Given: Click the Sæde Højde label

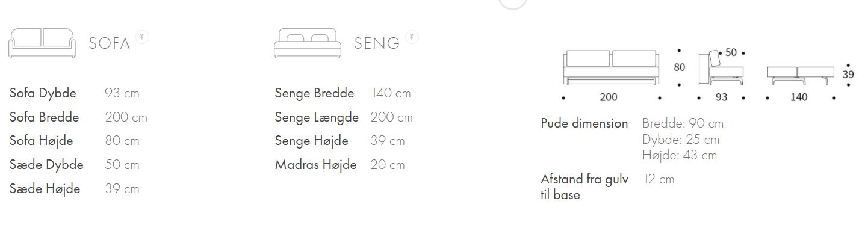Looking at the screenshot, I should click(45, 188).
